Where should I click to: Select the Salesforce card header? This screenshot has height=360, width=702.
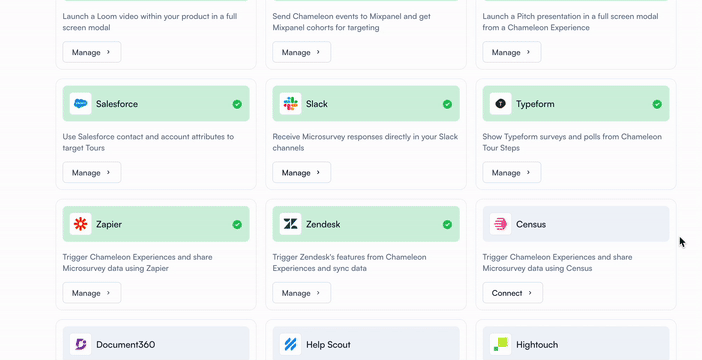pyautogui.click(x=156, y=104)
